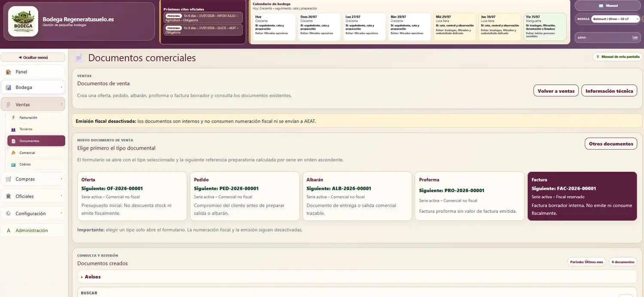Click the Bodega Regeneratusuelo logo image
Image resolution: width=644 pixels, height=297 pixels.
coord(23,21)
